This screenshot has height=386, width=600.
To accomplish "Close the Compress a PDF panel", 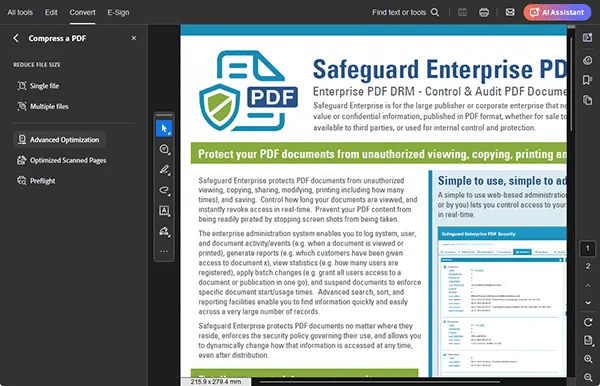I will (134, 38).
